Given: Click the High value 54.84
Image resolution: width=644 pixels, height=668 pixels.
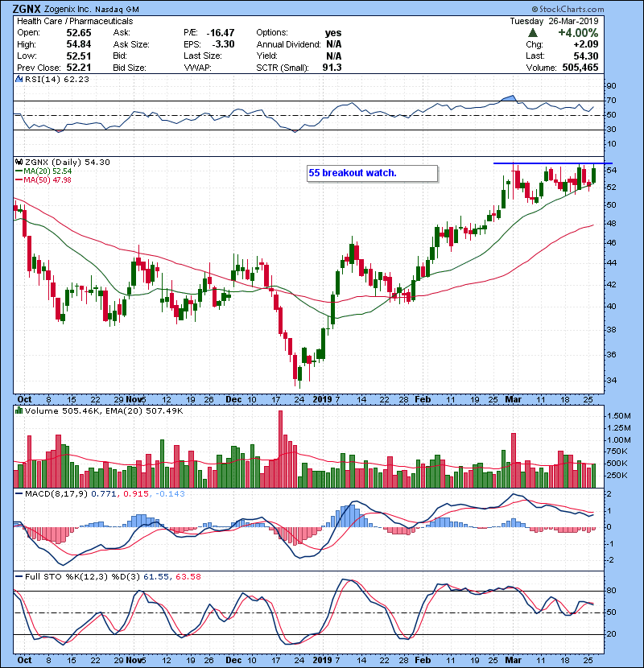Looking at the screenshot, I should 78,44.
